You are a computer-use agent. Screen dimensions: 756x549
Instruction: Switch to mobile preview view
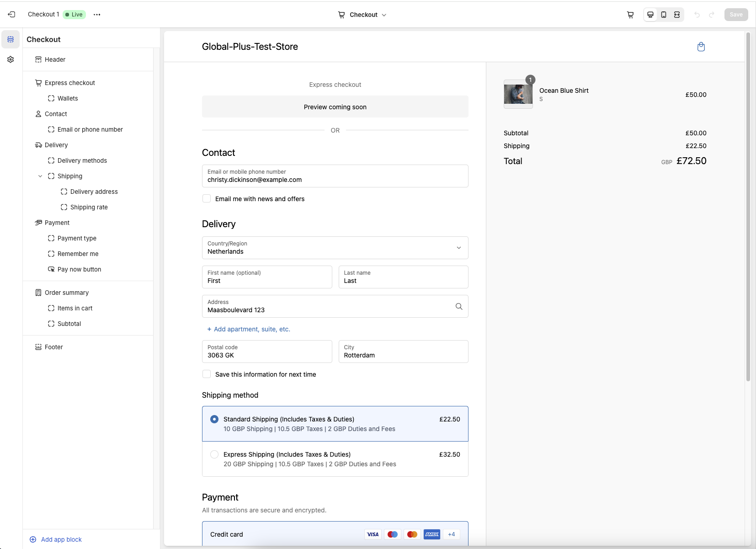tap(664, 15)
